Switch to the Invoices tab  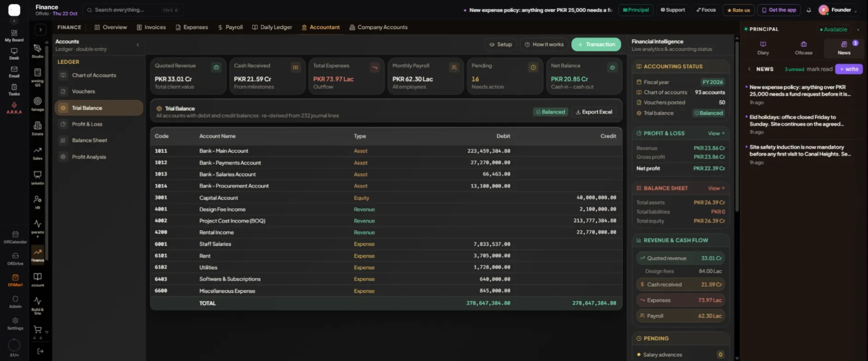click(151, 27)
